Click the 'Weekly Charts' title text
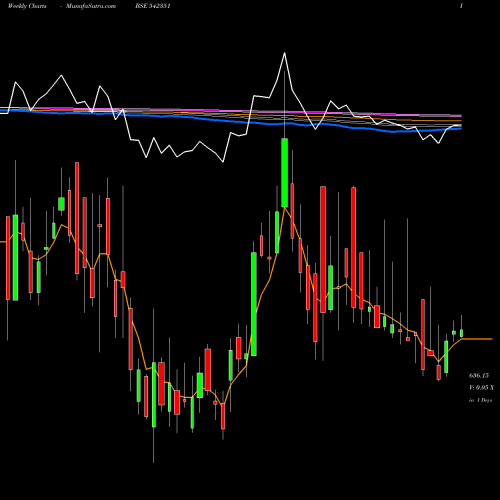This screenshot has width=500, height=500. click(27, 6)
